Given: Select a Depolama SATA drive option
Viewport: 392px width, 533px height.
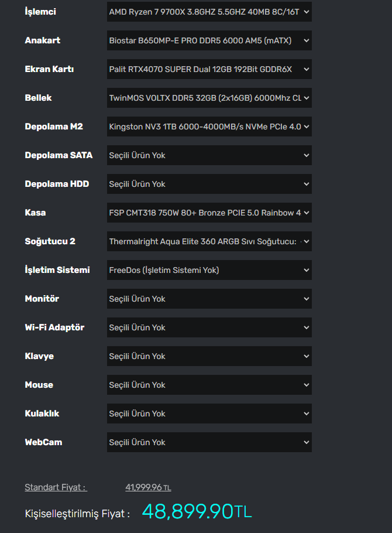Looking at the screenshot, I should pos(209,155).
